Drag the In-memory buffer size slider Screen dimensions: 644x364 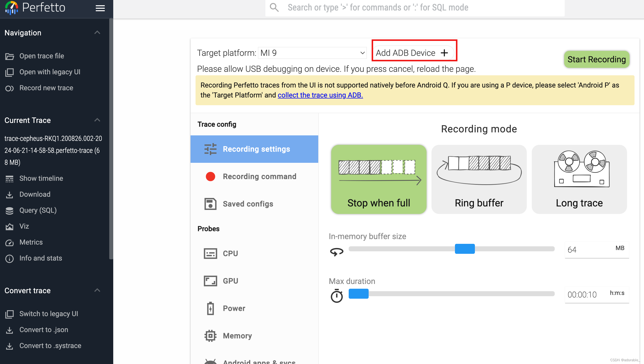pyautogui.click(x=464, y=249)
